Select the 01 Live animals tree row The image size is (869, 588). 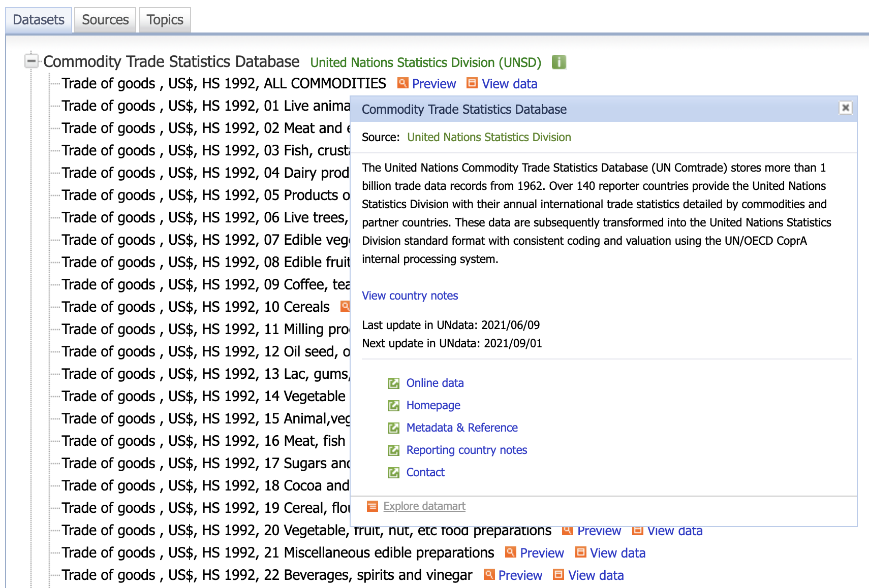[x=205, y=106]
